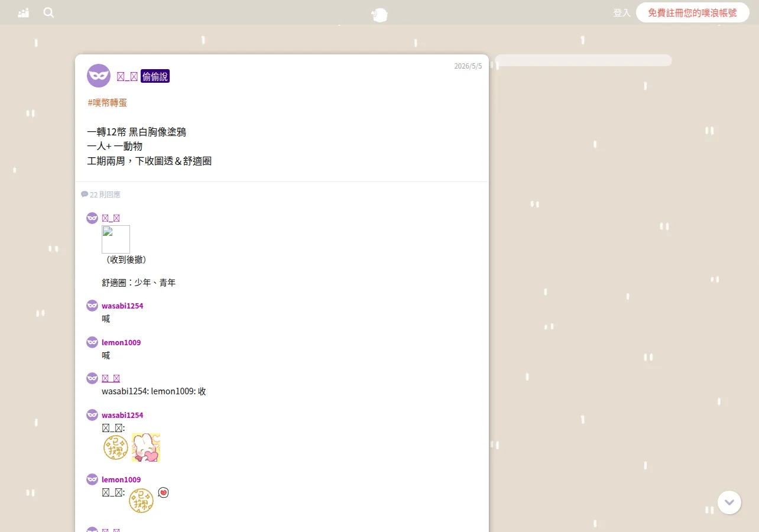
Task: Click the line 工期兩周，下收圖透＆舒適圈
Action: click(150, 160)
